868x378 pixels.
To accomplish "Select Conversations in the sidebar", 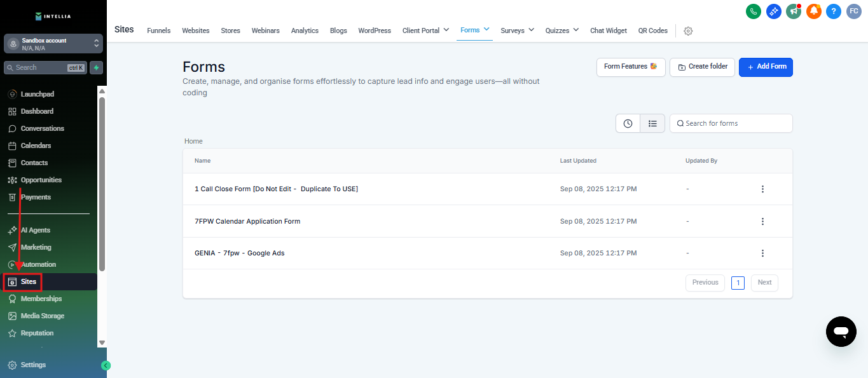I will tap(42, 128).
